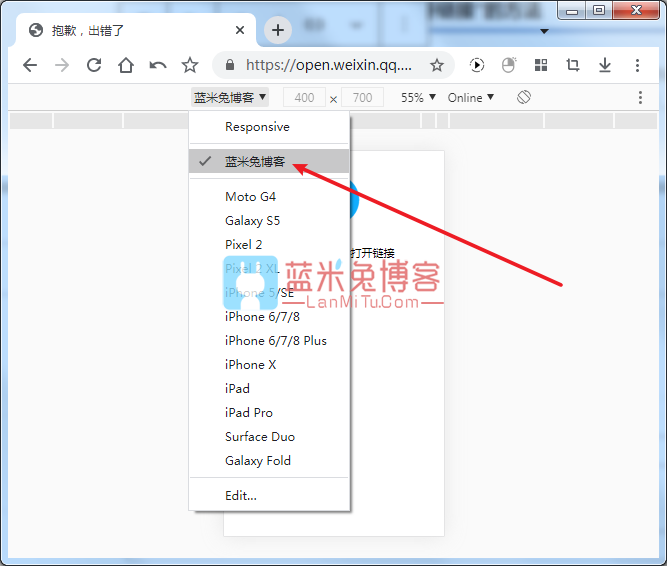Choose Moto G4 device
The width and height of the screenshot is (667, 566).
click(x=269, y=196)
